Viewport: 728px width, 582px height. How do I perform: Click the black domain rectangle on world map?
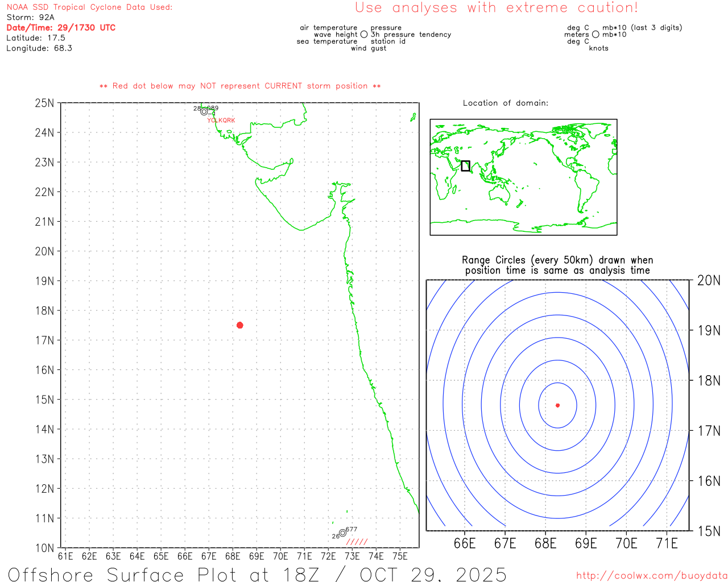tap(465, 165)
